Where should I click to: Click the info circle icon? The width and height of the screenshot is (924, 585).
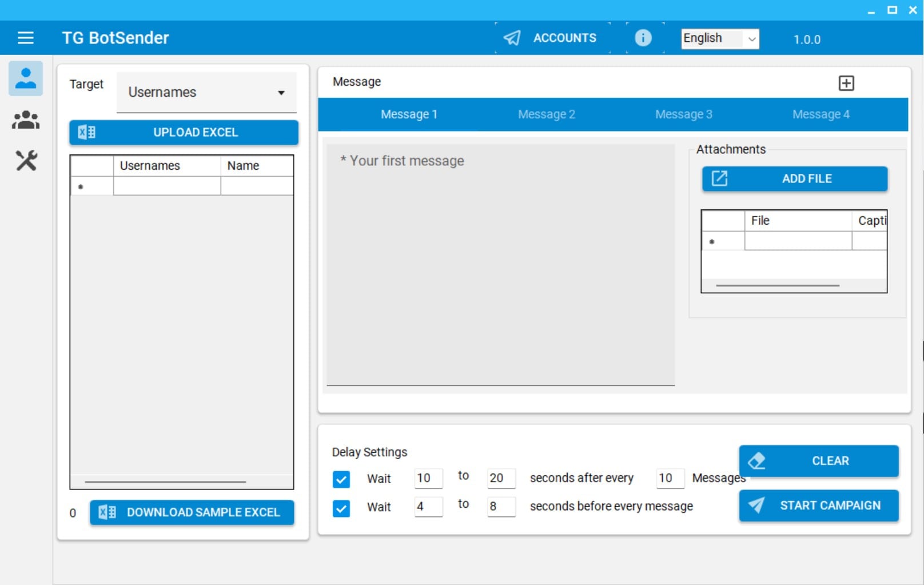(643, 38)
